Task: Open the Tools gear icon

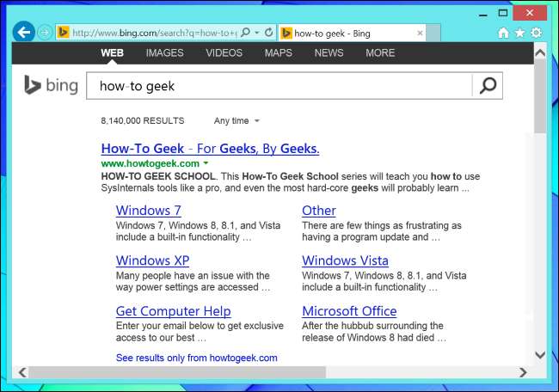Action: coord(536,33)
